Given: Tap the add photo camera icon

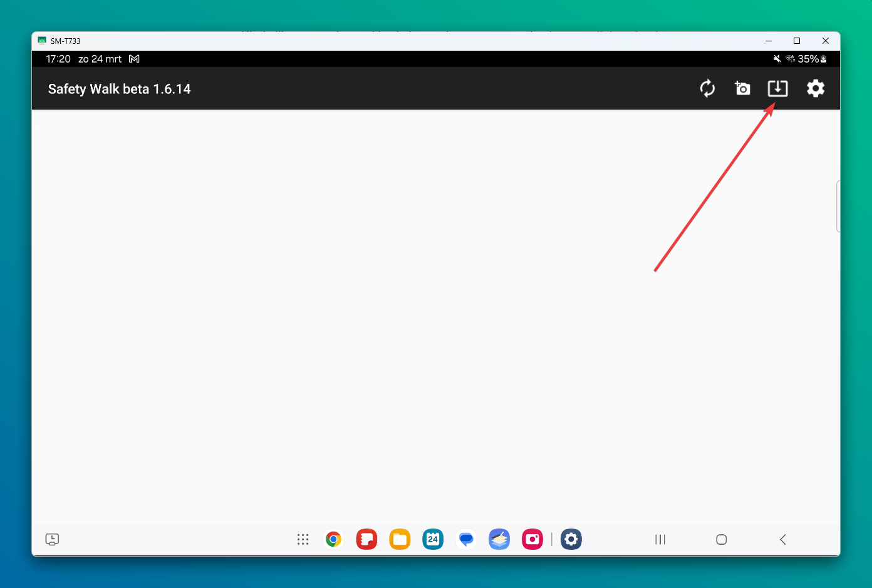Looking at the screenshot, I should point(742,88).
